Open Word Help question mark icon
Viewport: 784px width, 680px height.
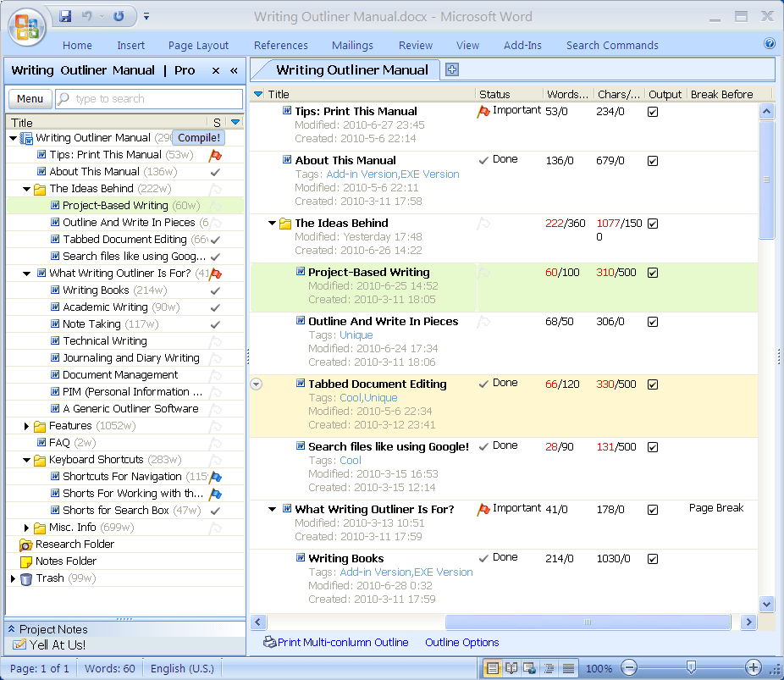pyautogui.click(x=770, y=43)
